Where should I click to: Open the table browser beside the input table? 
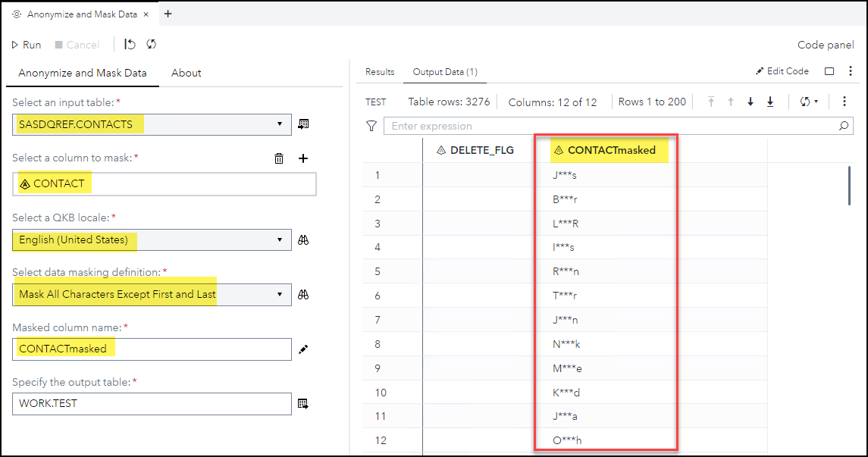pyautogui.click(x=303, y=124)
